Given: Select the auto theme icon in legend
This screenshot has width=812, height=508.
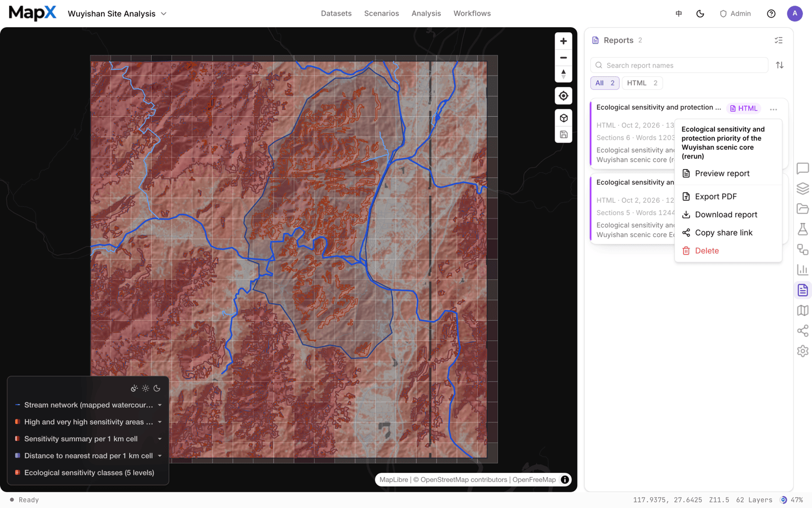Looking at the screenshot, I should point(134,388).
